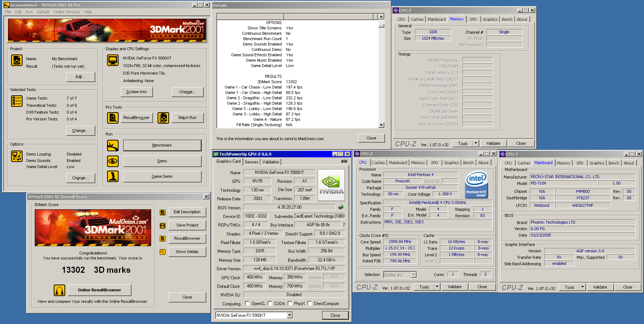Image resolution: width=644 pixels, height=324 pixels.
Task: Open the GPU selection dropdown in GPU-Z
Action: click(290, 315)
